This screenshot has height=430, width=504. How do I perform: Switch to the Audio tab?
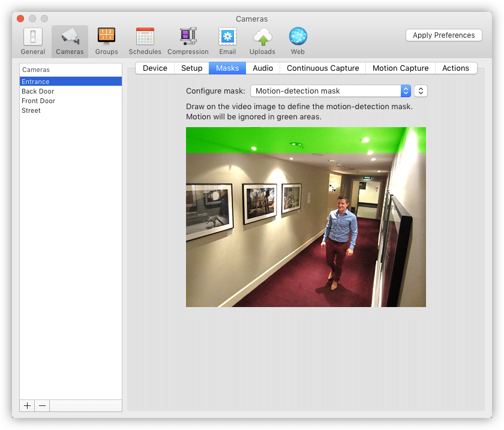click(x=263, y=68)
